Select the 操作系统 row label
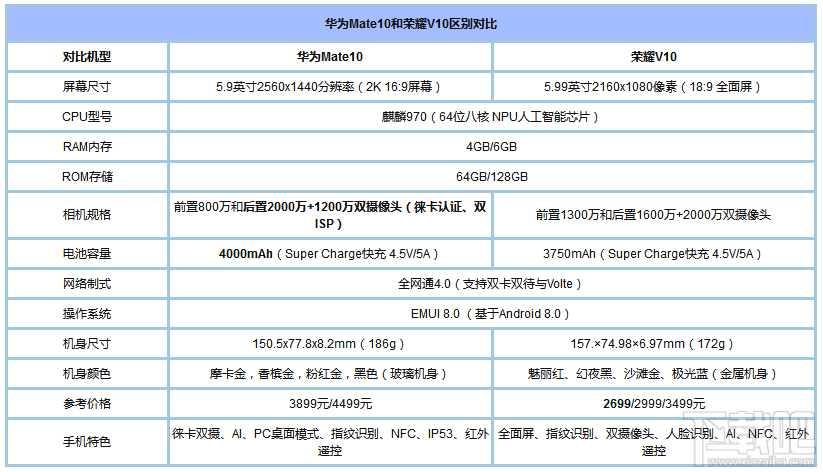The width and height of the screenshot is (823, 472). coord(87,313)
